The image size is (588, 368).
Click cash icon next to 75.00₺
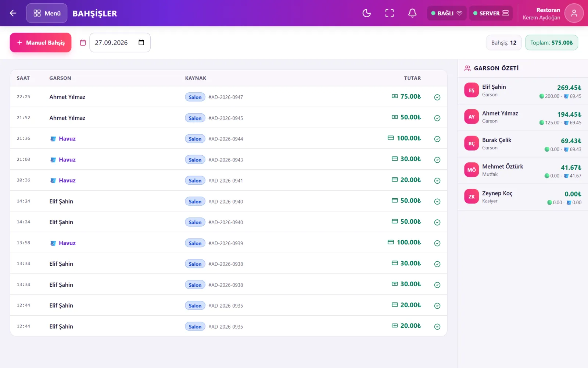click(395, 96)
